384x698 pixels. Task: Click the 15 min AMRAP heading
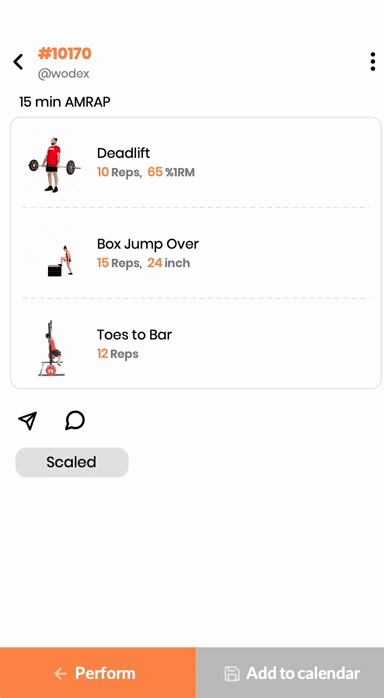65,102
